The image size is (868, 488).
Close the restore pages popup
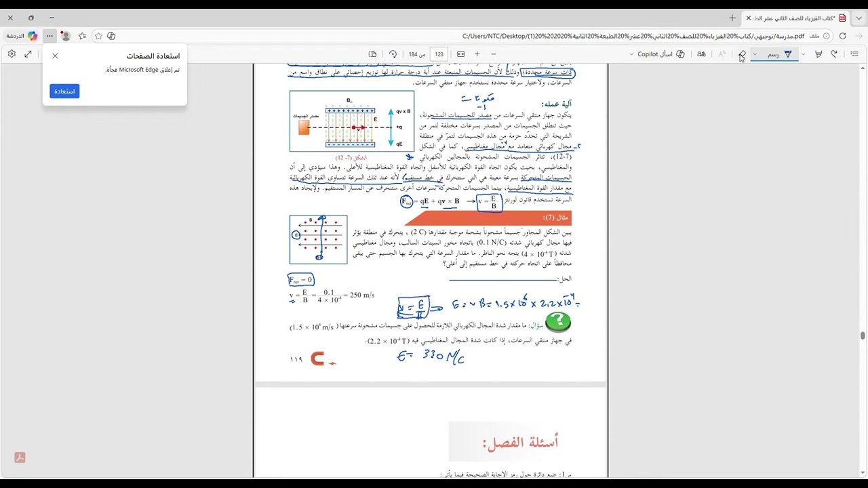[55, 56]
